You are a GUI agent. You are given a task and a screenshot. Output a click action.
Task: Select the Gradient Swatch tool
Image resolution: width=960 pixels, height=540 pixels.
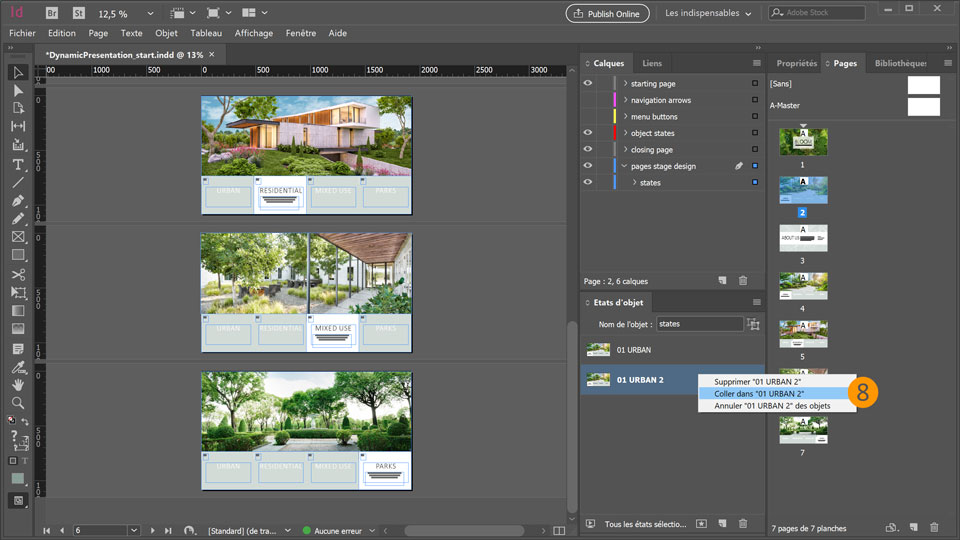coord(18,310)
